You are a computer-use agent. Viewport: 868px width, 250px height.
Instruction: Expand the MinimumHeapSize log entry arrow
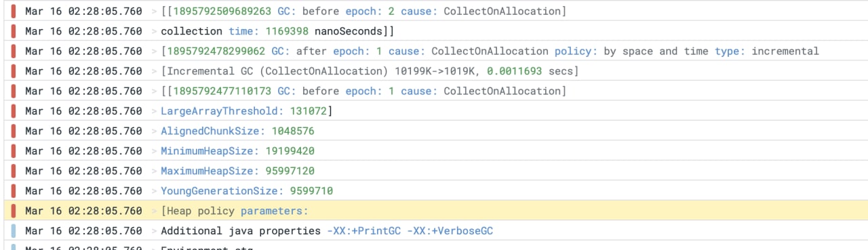coord(153,151)
